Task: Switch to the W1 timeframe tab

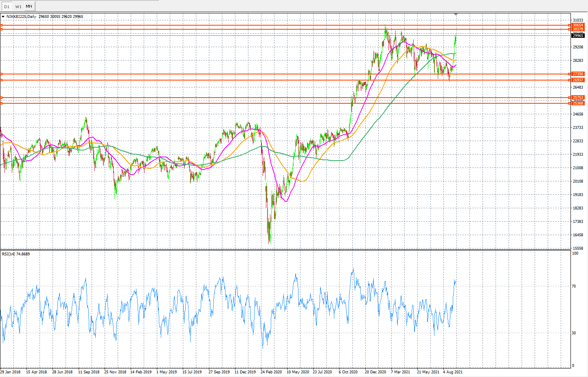Action: pos(18,7)
